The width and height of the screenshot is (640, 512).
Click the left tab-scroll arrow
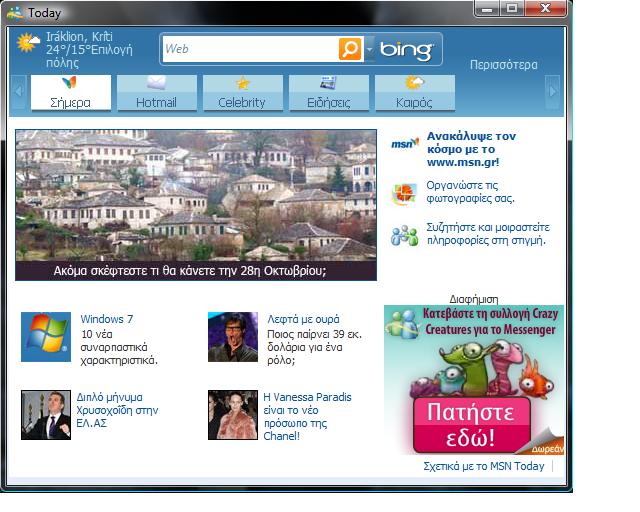tap(18, 91)
